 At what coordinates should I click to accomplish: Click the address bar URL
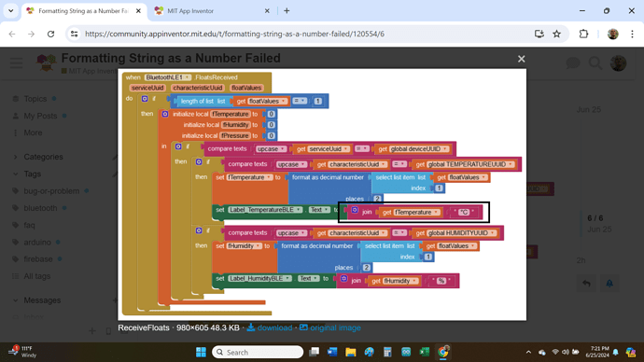234,35
